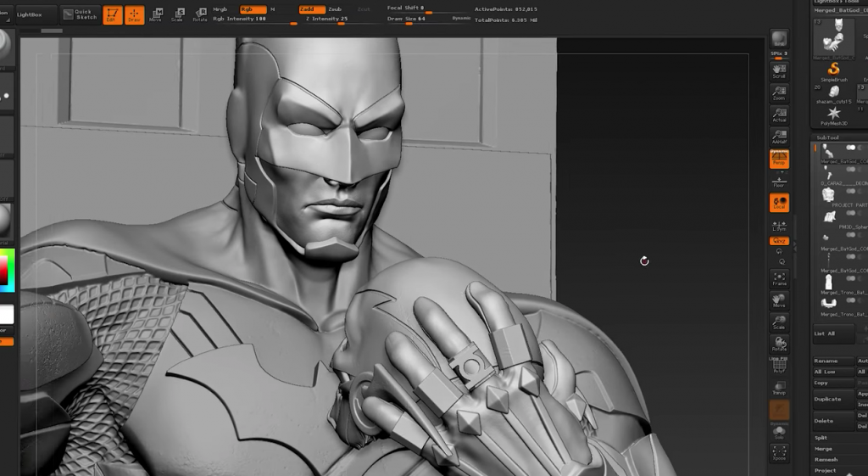Toggle XYZ rotation mode
Screen dimensions: 868x476
pos(780,241)
